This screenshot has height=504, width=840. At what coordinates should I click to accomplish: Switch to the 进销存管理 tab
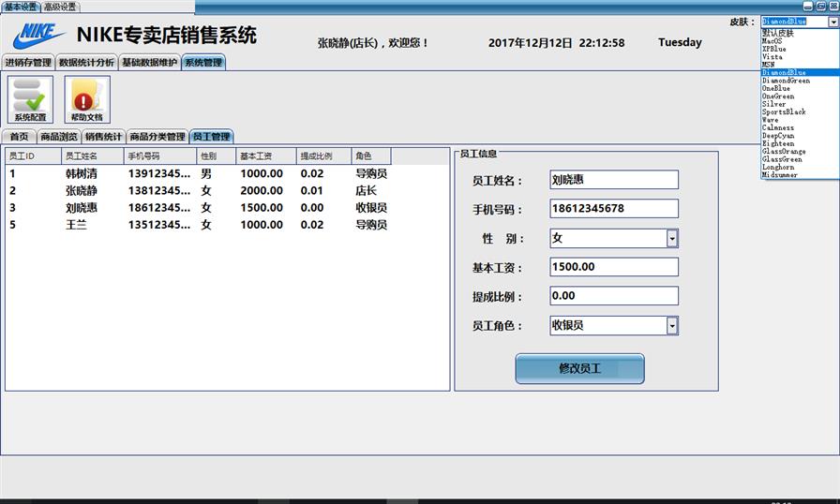tap(28, 63)
